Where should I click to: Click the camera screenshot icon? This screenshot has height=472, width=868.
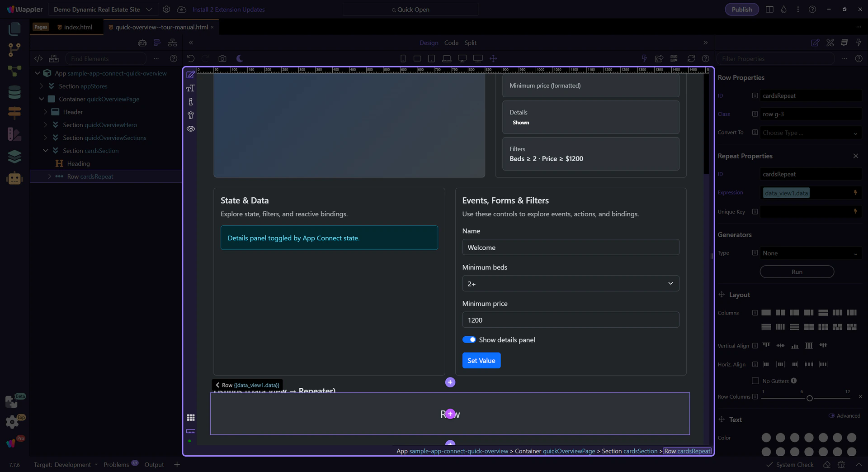(222, 58)
